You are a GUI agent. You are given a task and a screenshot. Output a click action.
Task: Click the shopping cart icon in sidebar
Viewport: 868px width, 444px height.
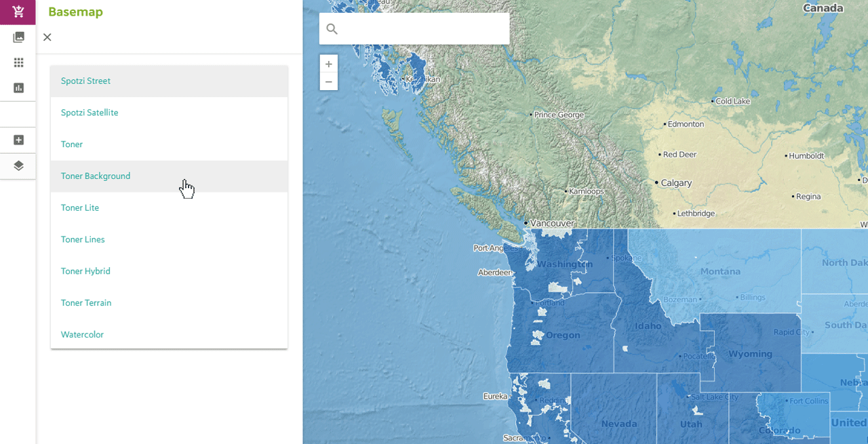pos(18,12)
